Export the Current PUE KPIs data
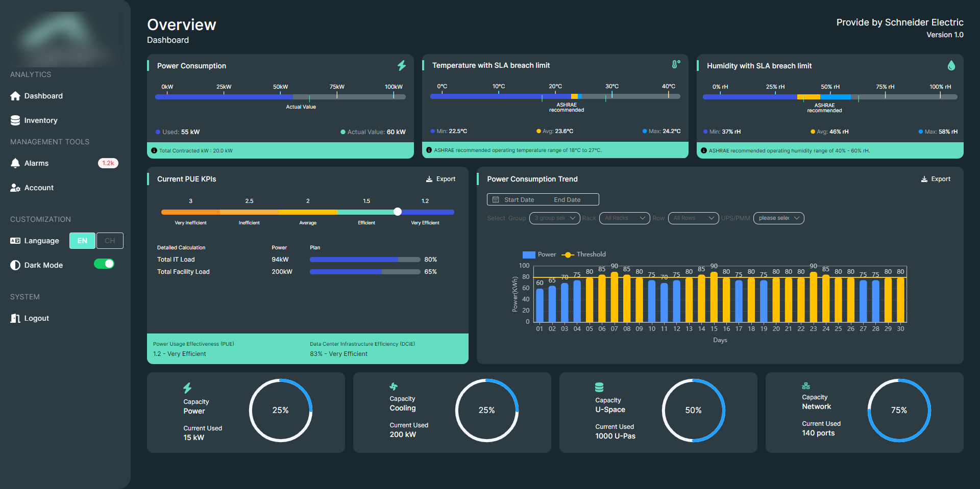The image size is (980, 489). [440, 179]
